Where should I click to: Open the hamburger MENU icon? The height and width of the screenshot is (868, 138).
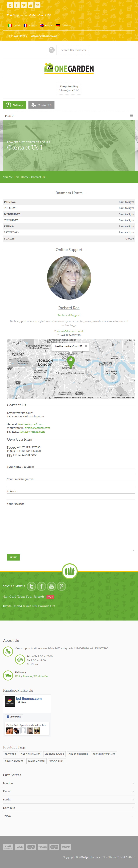(x=131, y=116)
